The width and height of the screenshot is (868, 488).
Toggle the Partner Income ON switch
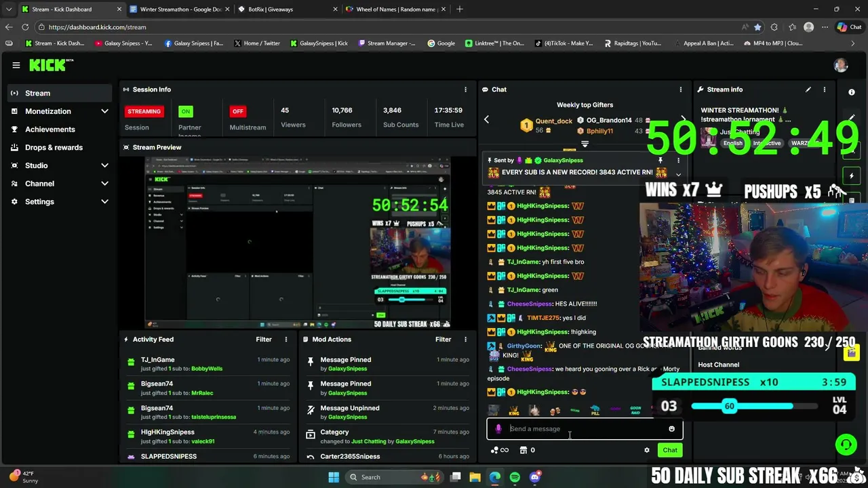pos(185,111)
